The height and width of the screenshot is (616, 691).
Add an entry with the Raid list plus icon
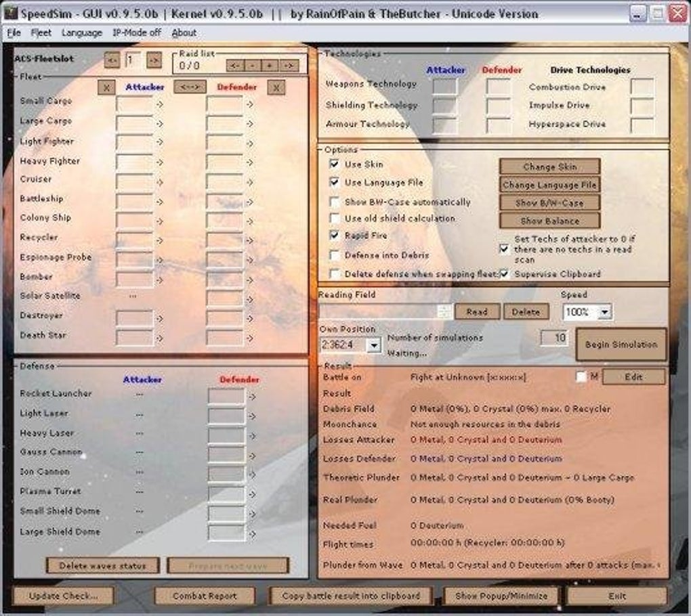270,65
